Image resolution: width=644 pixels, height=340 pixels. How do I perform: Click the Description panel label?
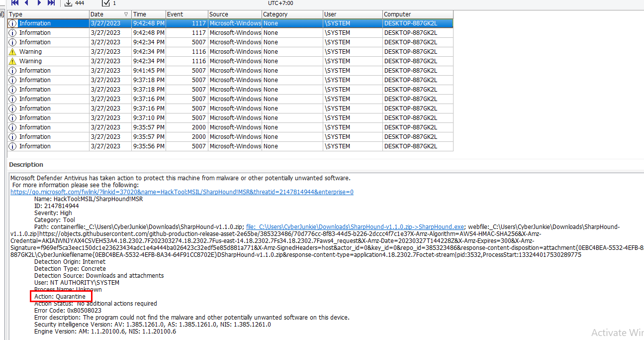click(26, 165)
